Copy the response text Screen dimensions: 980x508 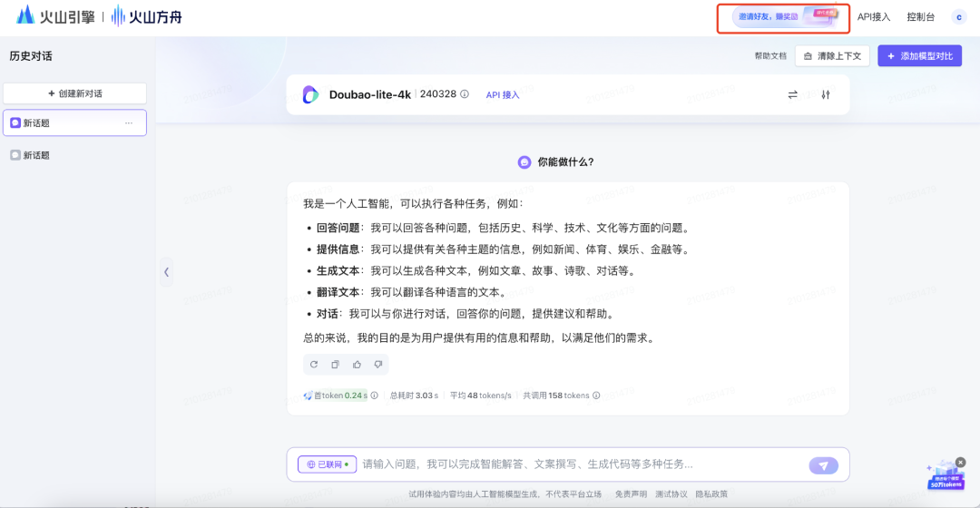pos(335,365)
